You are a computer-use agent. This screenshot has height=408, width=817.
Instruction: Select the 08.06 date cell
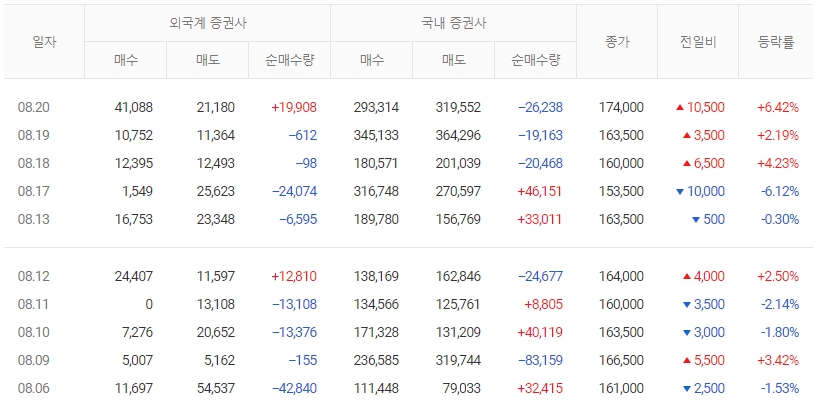33,388
